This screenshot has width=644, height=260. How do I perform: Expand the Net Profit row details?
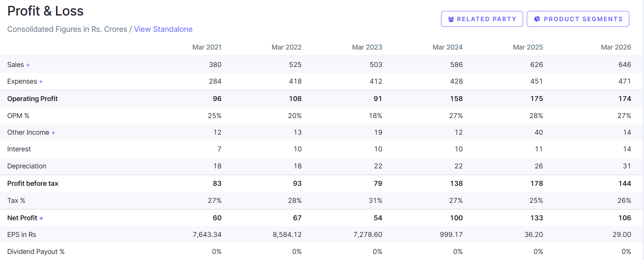(41, 218)
